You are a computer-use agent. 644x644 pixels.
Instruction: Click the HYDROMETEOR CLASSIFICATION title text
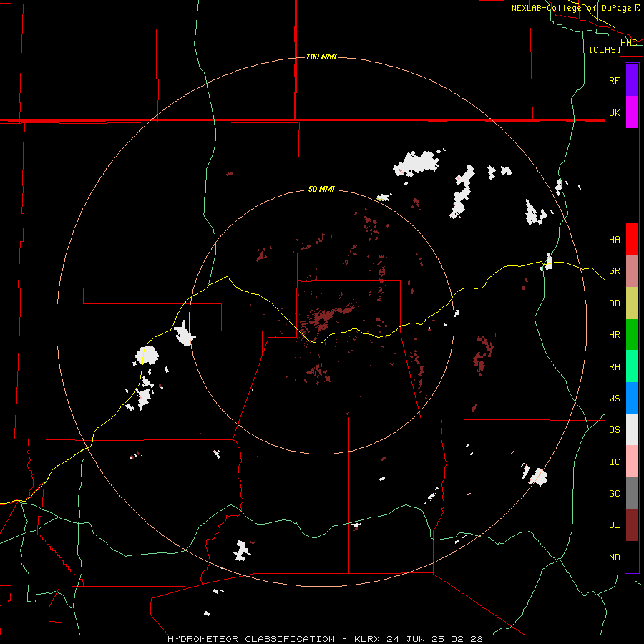coord(251,639)
